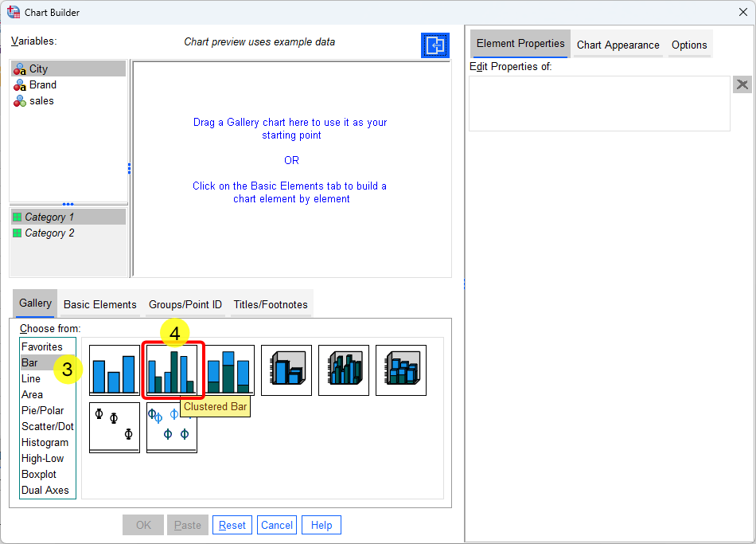756x544 pixels.
Task: Open the Chart Appearance tab
Action: [x=618, y=45]
